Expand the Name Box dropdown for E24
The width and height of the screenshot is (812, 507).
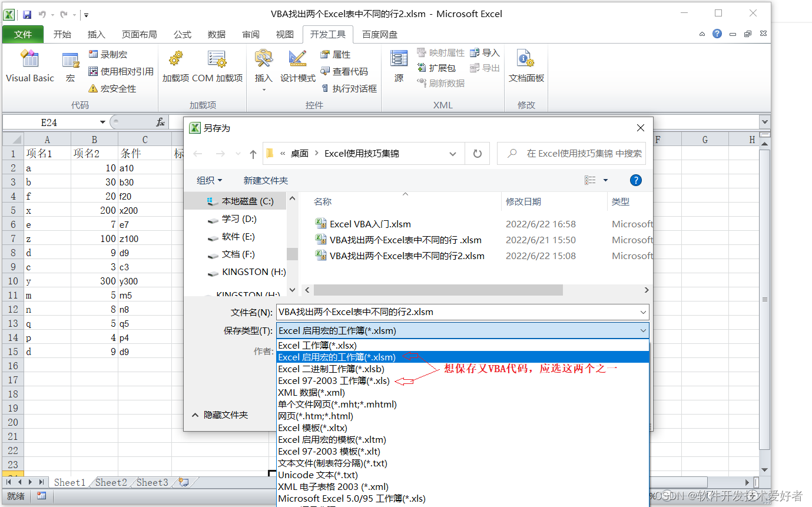[x=102, y=122]
